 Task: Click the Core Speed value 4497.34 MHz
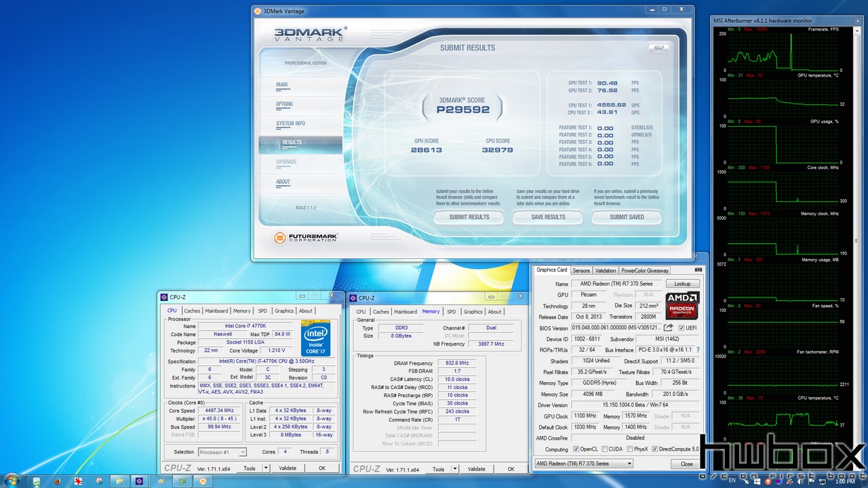coord(219,411)
